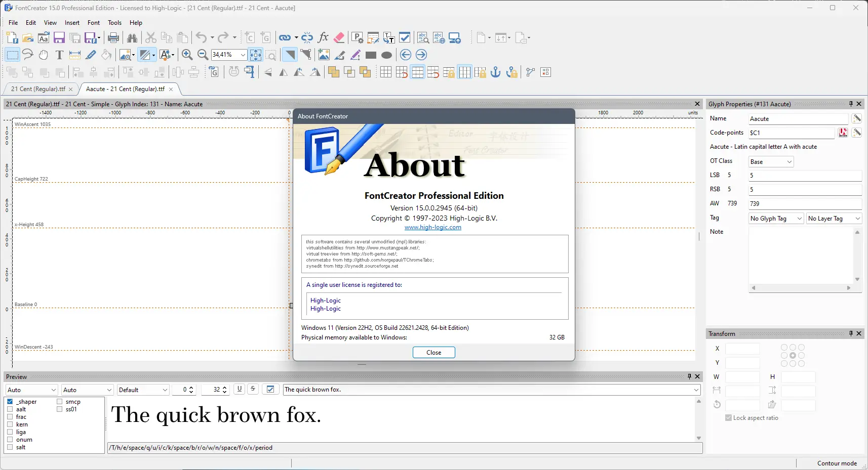Open the Insert menu
Image resolution: width=868 pixels, height=470 pixels.
click(x=72, y=23)
